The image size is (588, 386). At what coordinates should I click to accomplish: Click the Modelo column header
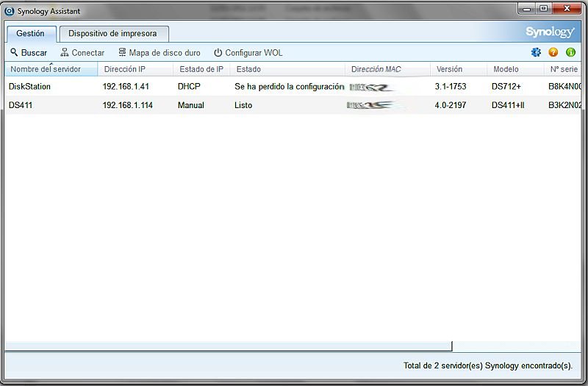tap(515, 69)
